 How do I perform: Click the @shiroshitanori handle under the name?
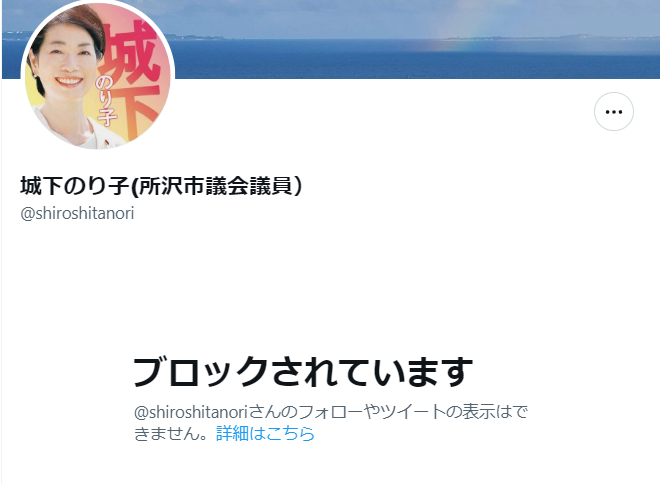(x=77, y=213)
